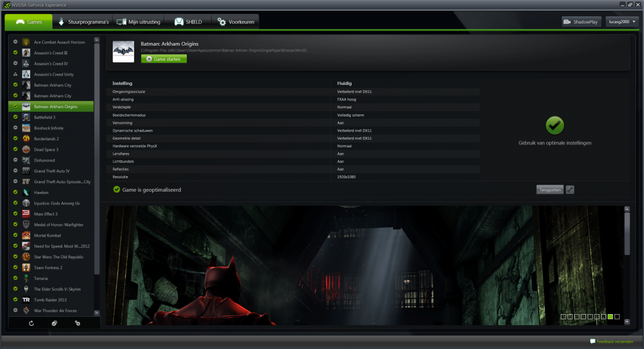Select The Elder Scrolls V: Skyrim
The image size is (644, 349).
(51, 289)
